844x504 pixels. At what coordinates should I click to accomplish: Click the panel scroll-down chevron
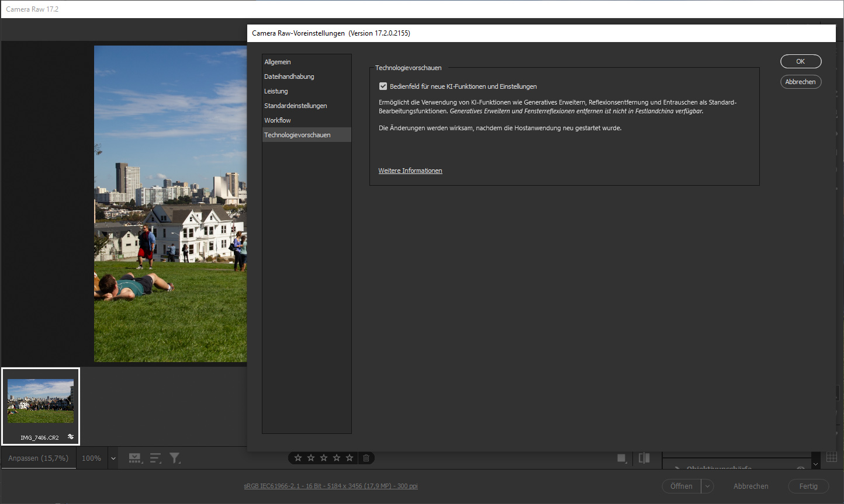(x=815, y=464)
